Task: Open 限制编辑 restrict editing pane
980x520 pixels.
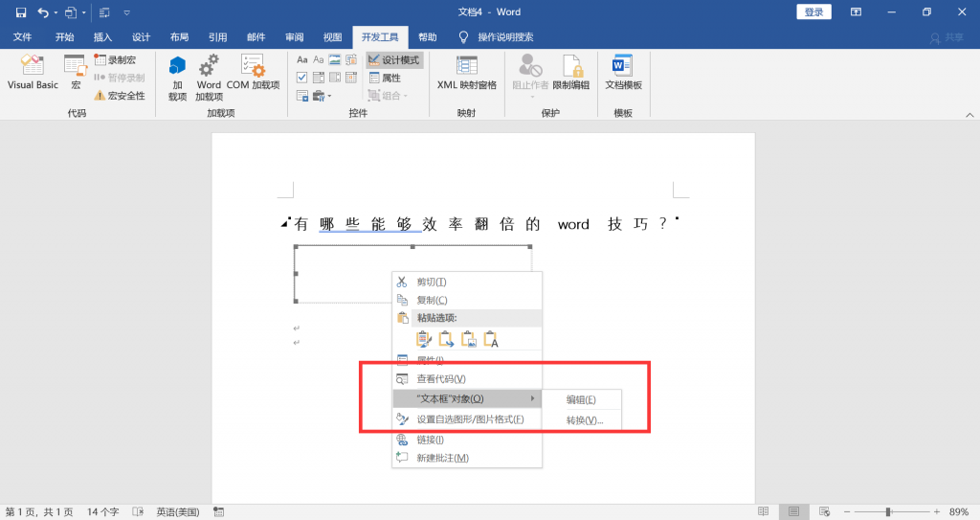Action: (571, 72)
